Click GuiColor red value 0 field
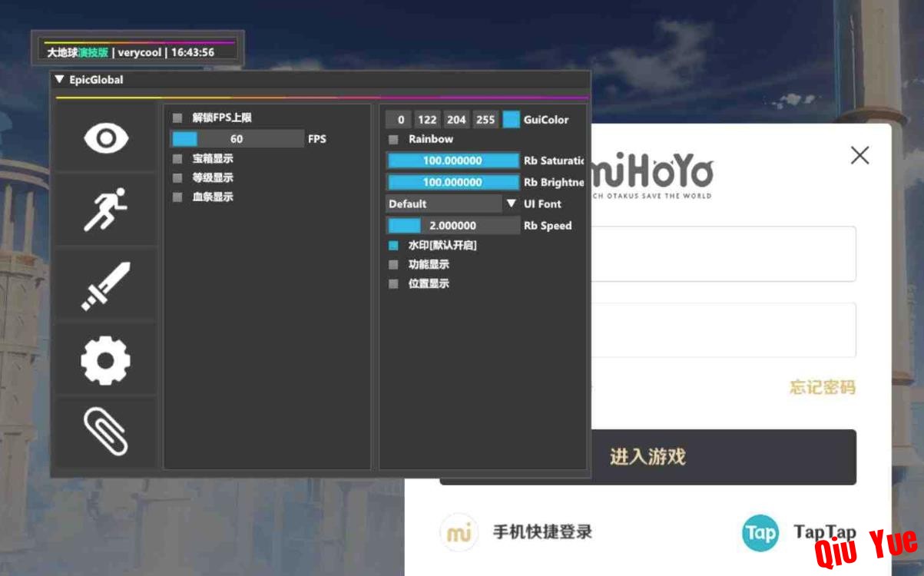 point(399,120)
